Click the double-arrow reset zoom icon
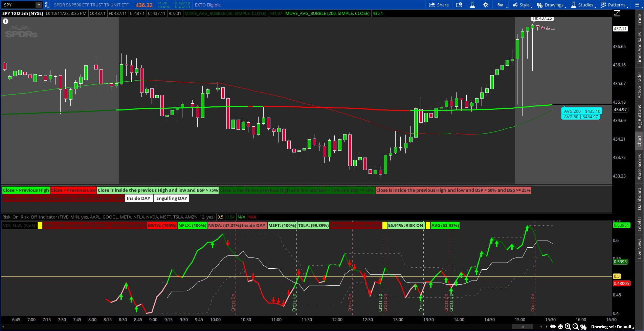Image resolution: width=644 pixels, height=331 pixels. click(x=554, y=326)
